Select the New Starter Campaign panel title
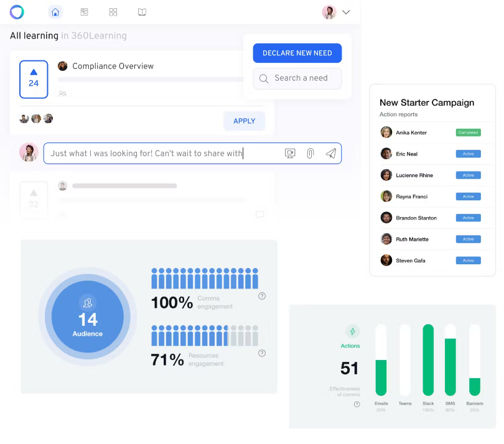 (x=426, y=102)
